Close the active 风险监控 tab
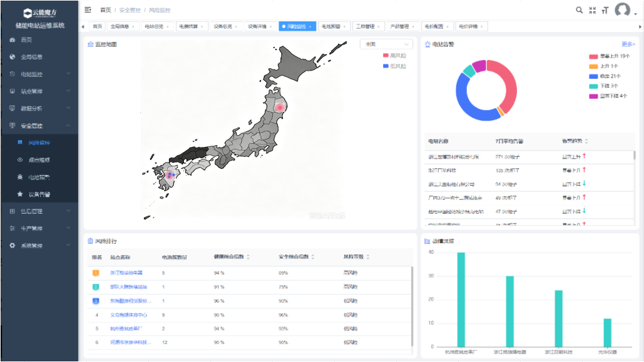This screenshot has height=362, width=644. [x=310, y=27]
